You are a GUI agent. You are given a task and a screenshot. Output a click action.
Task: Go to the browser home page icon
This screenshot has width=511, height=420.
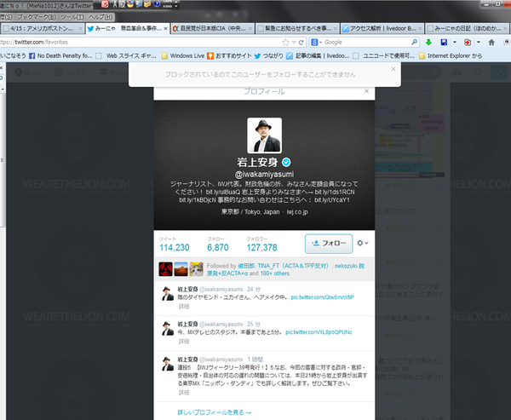[491, 42]
